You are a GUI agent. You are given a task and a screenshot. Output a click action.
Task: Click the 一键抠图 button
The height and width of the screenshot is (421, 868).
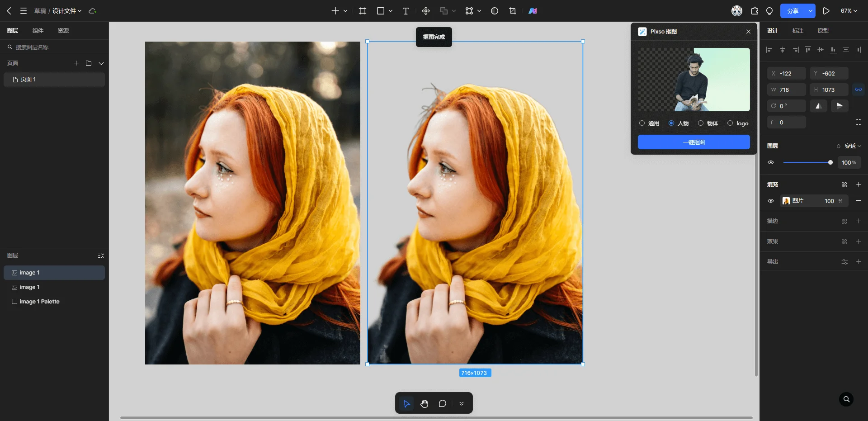[x=693, y=142]
